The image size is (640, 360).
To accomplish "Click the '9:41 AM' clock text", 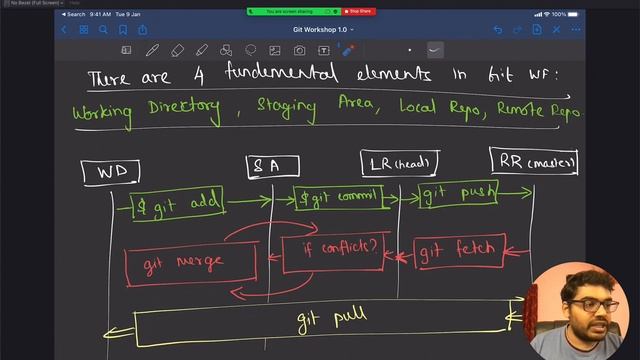I will [100, 14].
